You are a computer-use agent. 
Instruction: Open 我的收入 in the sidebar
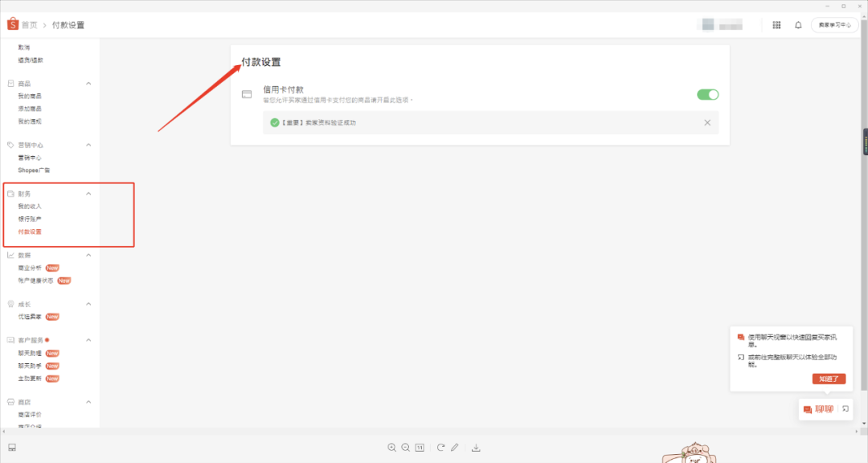[x=30, y=207]
